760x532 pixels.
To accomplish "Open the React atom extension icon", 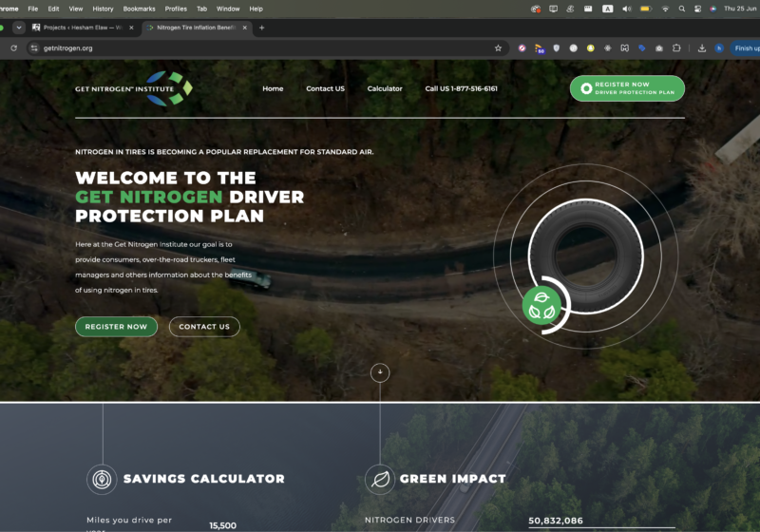I will pyautogui.click(x=607, y=47).
